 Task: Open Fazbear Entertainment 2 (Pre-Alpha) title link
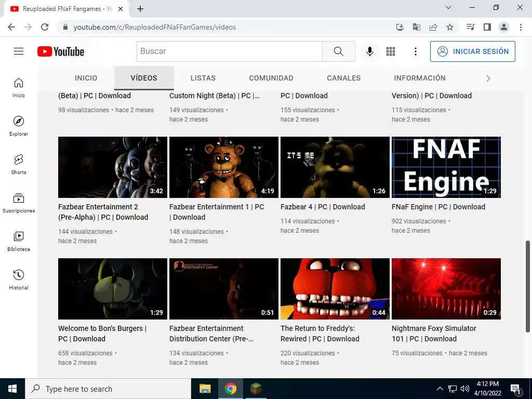click(103, 212)
